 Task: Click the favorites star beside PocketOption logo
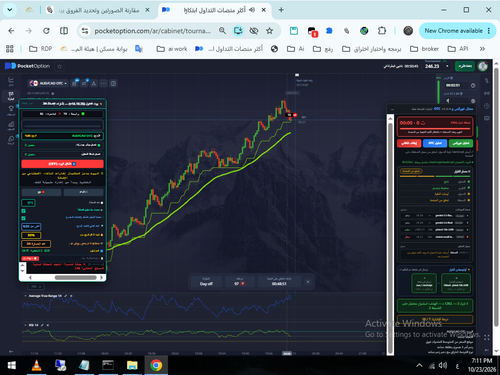[60, 66]
